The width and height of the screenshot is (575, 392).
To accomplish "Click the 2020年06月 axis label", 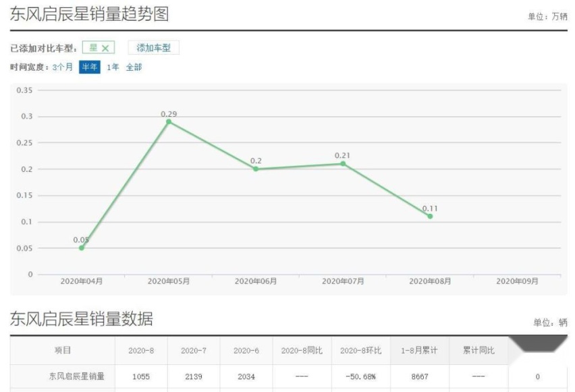I will point(256,281).
